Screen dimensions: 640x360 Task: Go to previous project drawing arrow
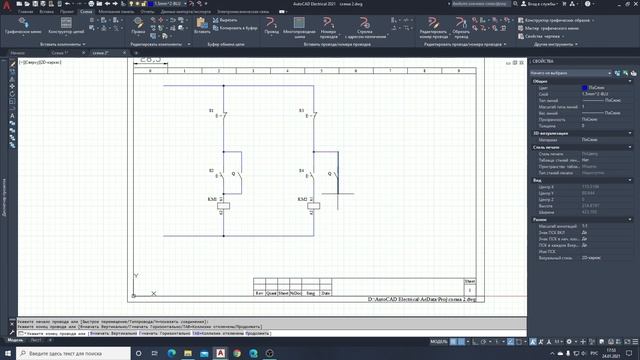pyautogui.click(x=107, y=4)
